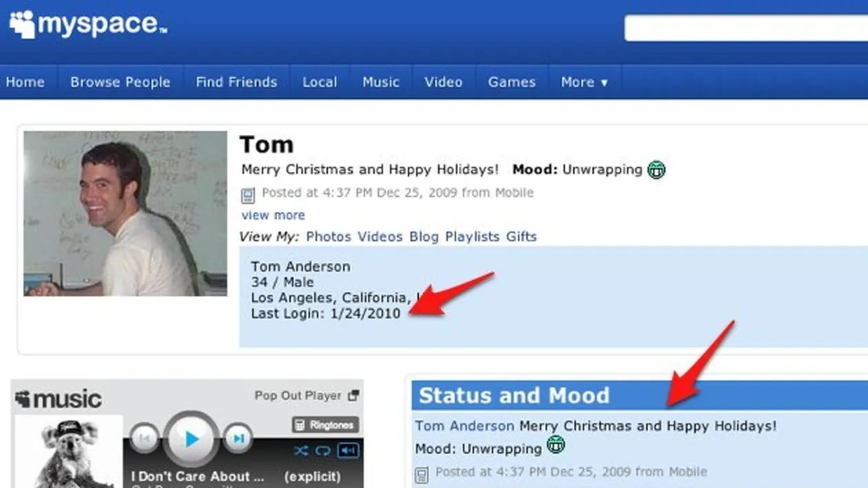Toggle repeat mode in the music player
The image size is (868, 488).
322,451
